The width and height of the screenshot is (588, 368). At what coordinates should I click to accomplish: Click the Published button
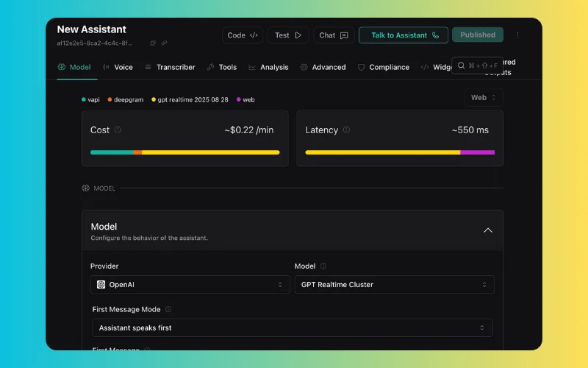pos(478,35)
